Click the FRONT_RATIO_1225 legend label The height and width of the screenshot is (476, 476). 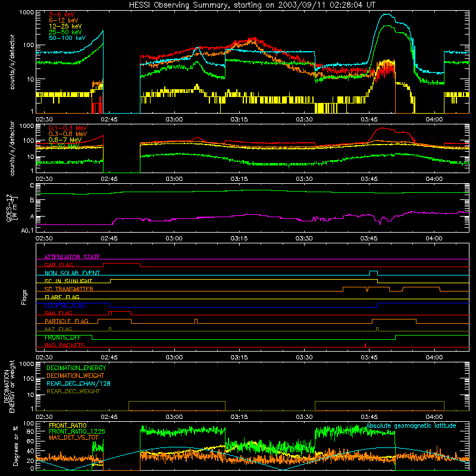77,431
